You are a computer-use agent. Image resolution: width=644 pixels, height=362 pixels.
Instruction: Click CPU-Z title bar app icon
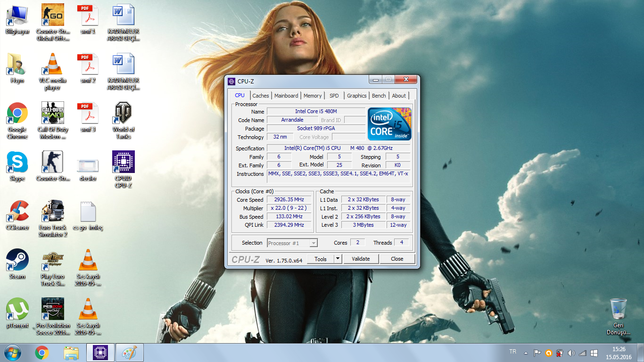231,81
